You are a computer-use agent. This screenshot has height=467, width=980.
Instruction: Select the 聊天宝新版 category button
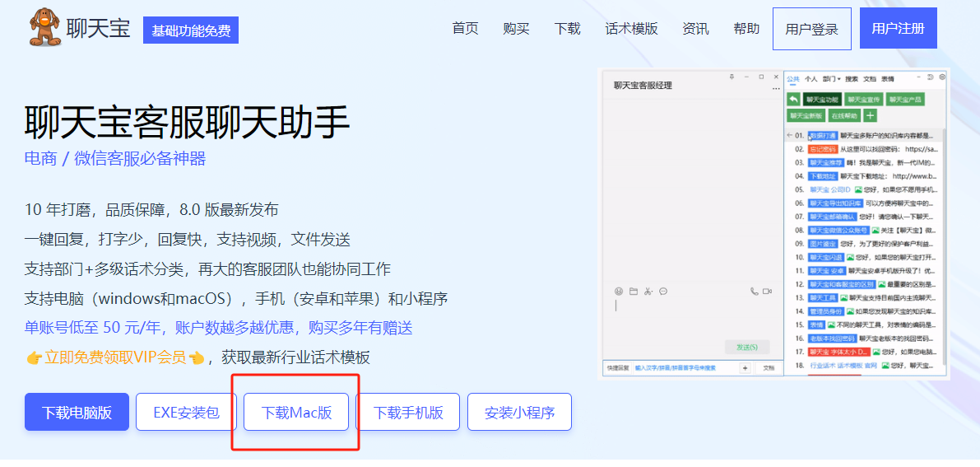(x=806, y=115)
